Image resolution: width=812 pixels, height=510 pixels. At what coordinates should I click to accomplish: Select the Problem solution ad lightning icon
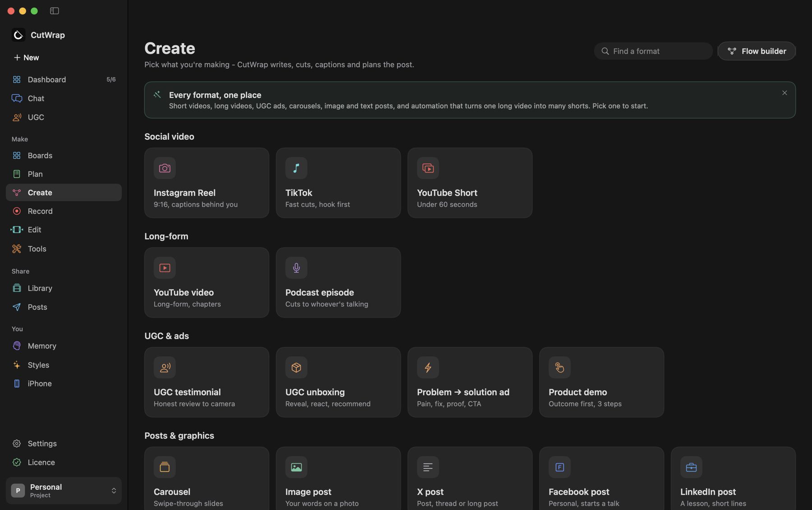(428, 368)
